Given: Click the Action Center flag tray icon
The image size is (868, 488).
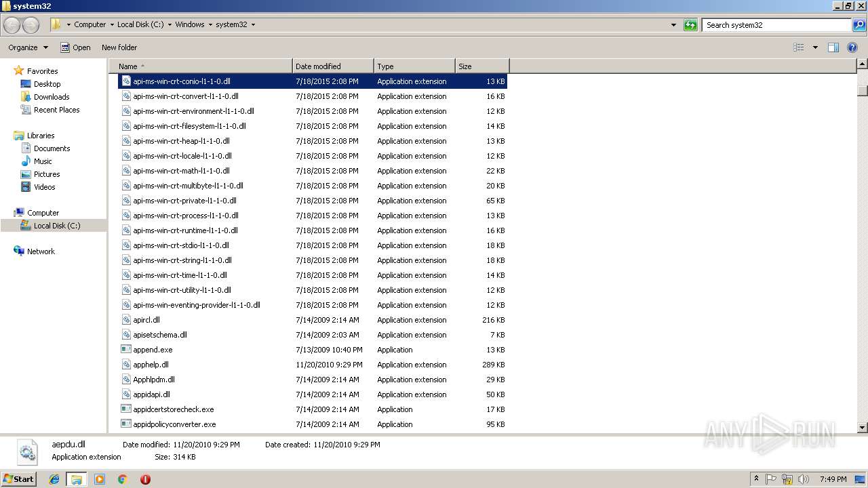Looking at the screenshot, I should pos(772,479).
